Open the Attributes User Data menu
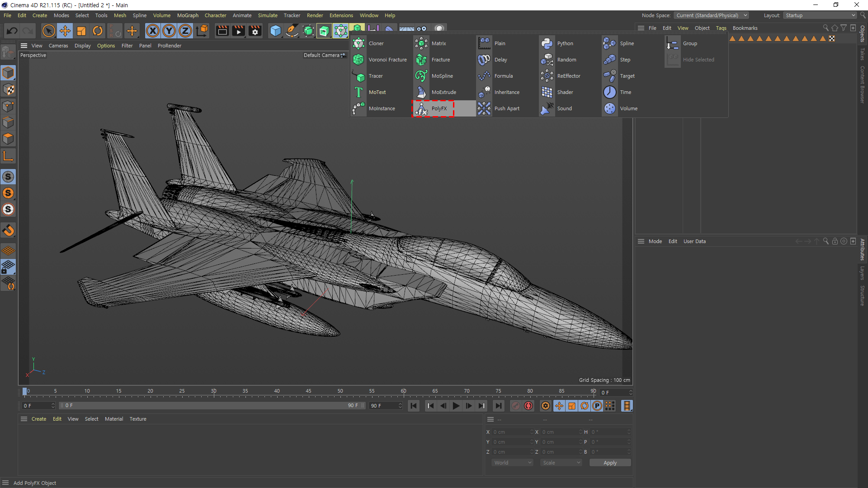 click(x=694, y=241)
